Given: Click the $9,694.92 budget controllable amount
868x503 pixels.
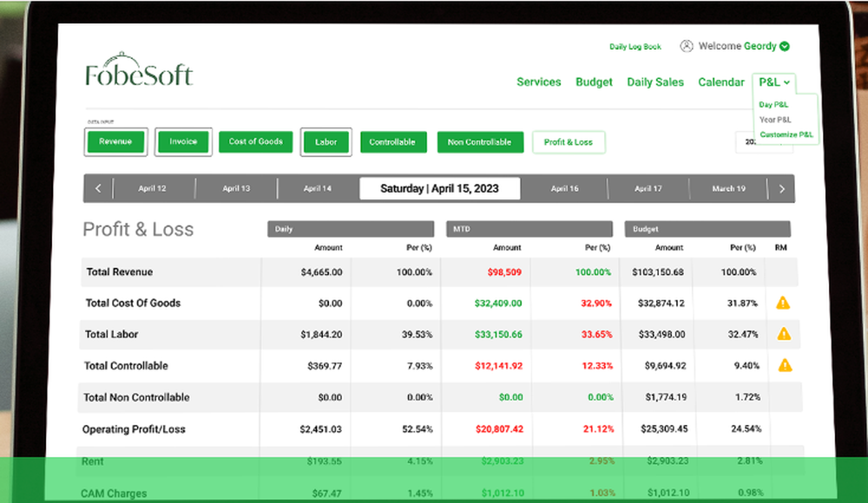Looking at the screenshot, I should [x=666, y=366].
